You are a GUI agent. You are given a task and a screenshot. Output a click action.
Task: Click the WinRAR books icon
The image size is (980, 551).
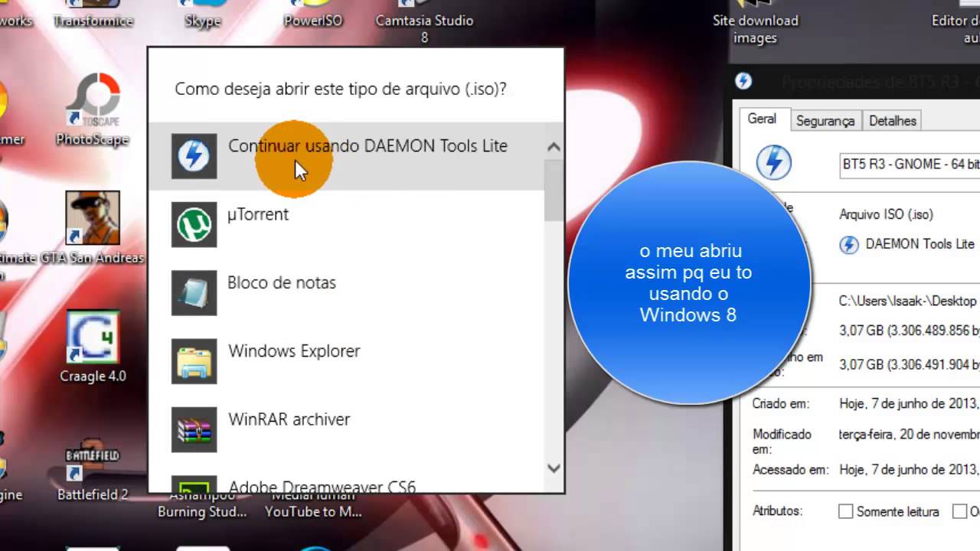coord(194,429)
